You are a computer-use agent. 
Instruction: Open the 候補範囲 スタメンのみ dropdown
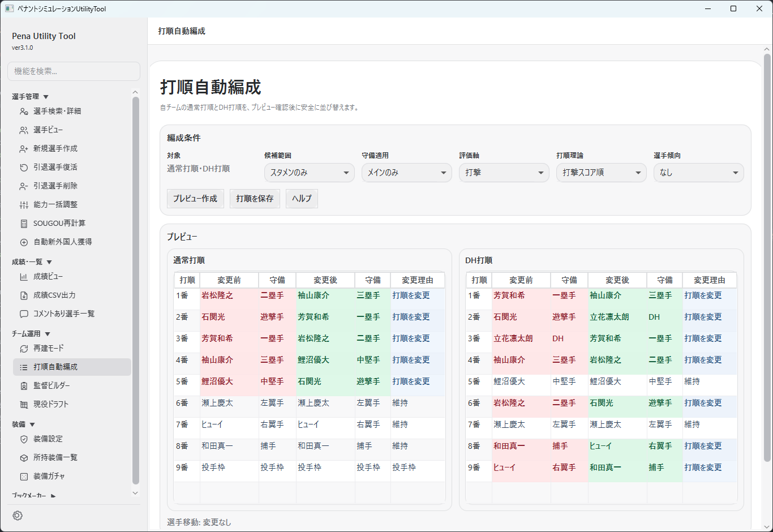(310, 173)
